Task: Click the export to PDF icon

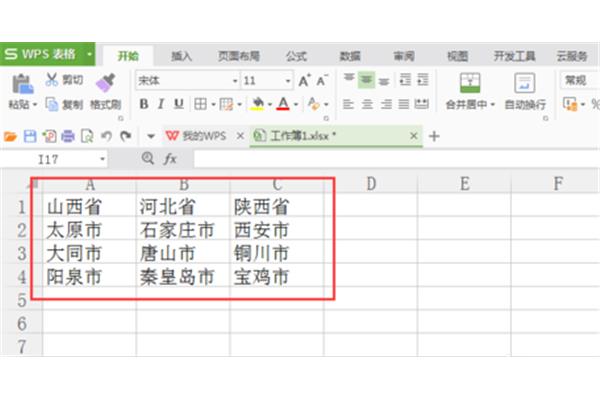Action: [49, 136]
